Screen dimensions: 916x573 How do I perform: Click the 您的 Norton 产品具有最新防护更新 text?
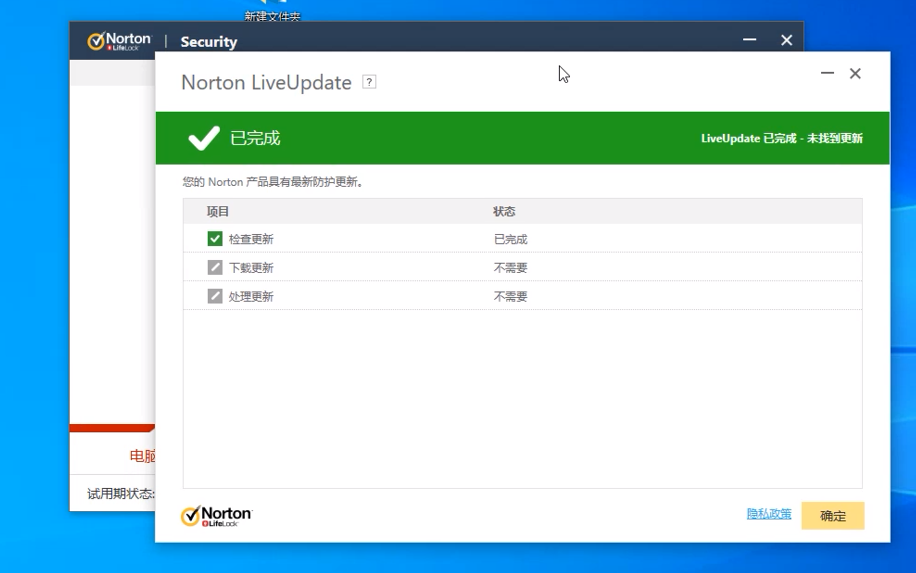click(x=273, y=182)
